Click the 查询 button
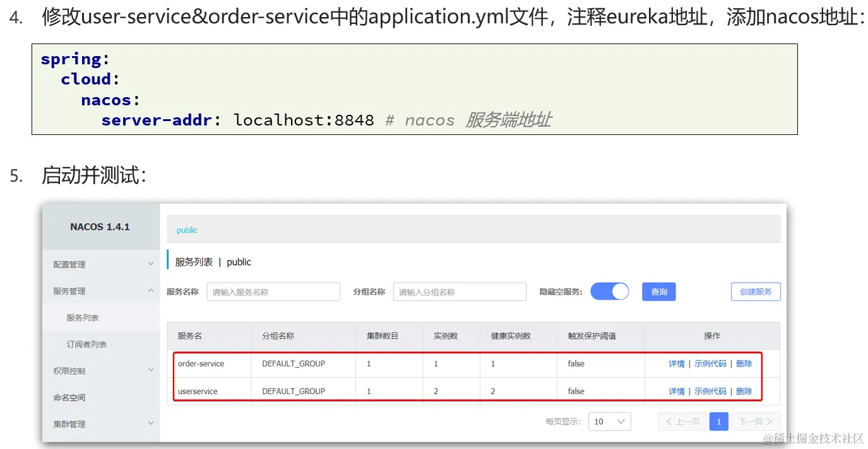868x449 pixels. 659,291
